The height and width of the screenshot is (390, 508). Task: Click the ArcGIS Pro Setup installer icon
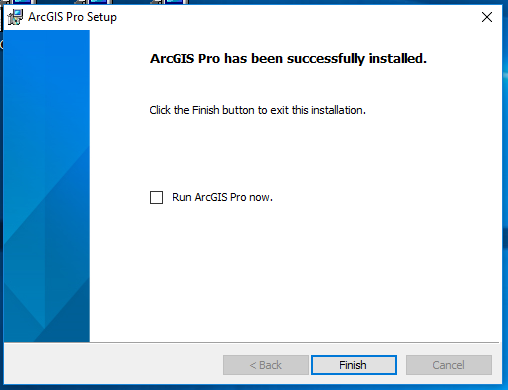click(15, 17)
